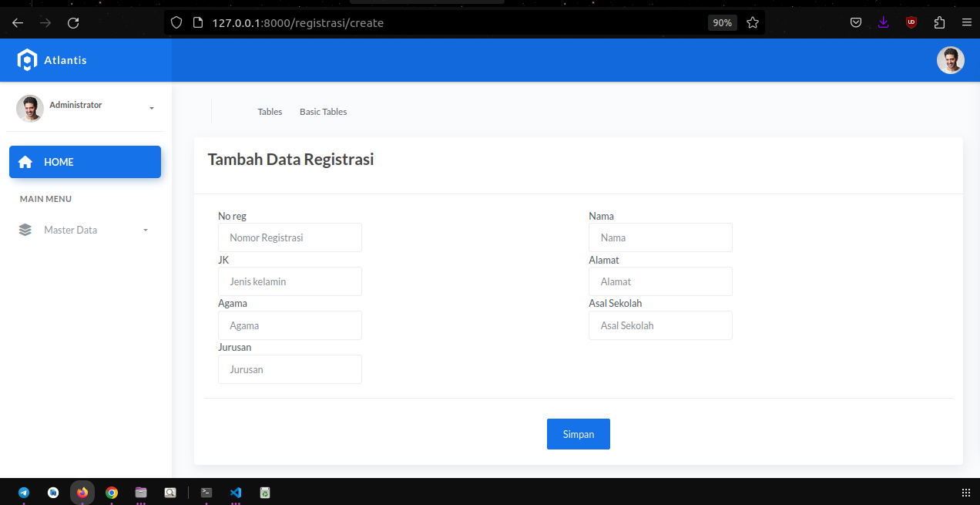Focus the Jurusan input field
Screen dimensions: 980x505
coord(290,369)
